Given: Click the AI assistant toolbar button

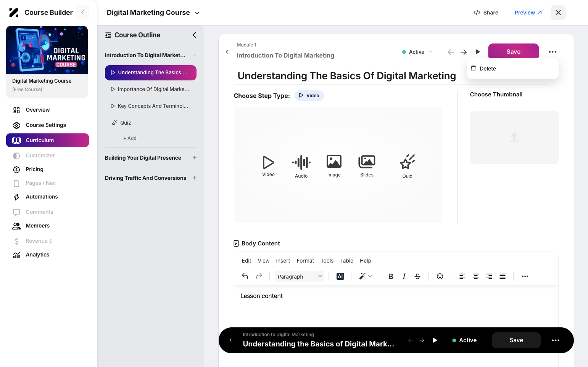Looking at the screenshot, I should [340, 276].
